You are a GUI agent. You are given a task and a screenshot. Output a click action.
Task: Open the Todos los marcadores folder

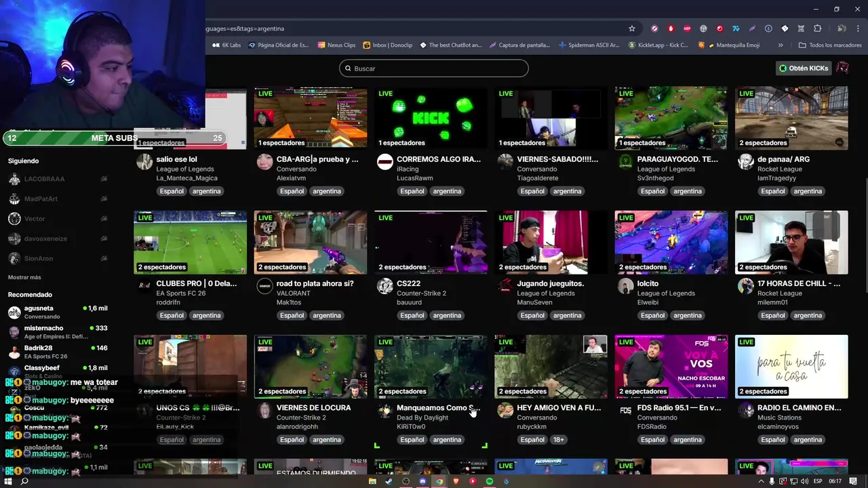click(830, 45)
